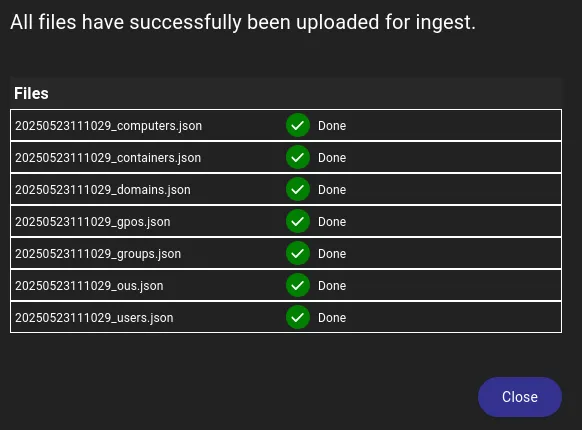Screen dimensions: 582x430
Task: Select the 20250523111029_domains.json filename
Action: (103, 190)
